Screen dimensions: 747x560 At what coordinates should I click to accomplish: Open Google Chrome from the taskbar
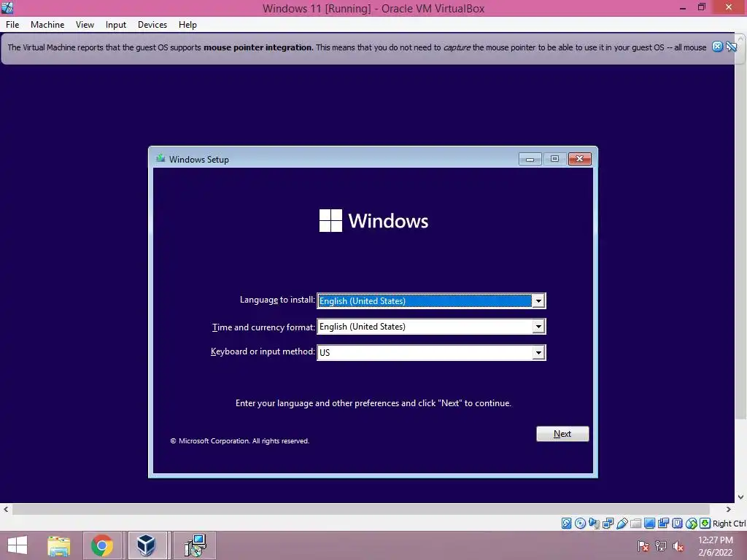coord(102,545)
